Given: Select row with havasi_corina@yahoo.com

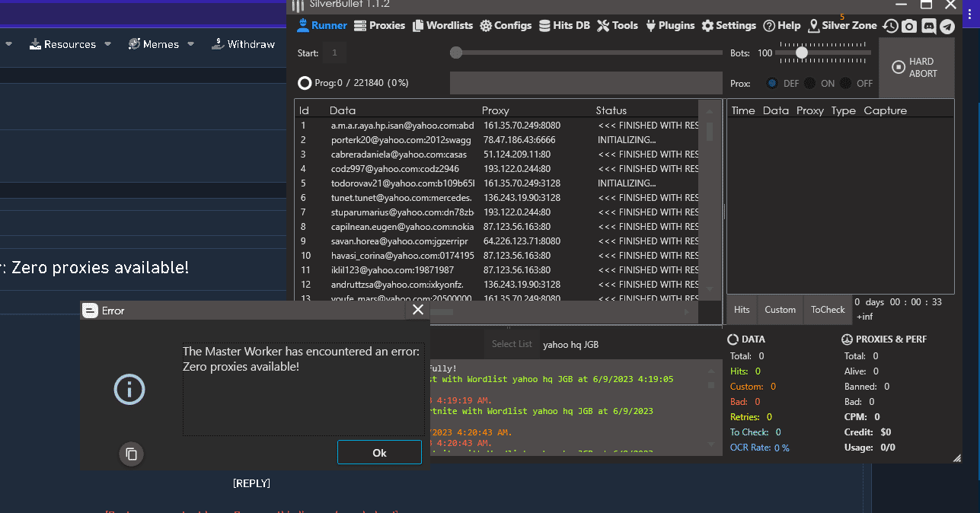Looking at the screenshot, I should pyautogui.click(x=497, y=256).
